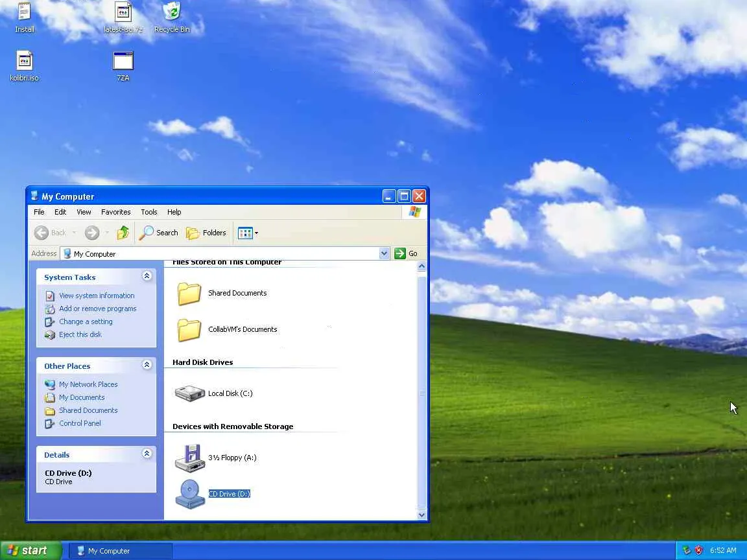This screenshot has width=747, height=560.
Task: Open the Views dropdown arrow
Action: (256, 233)
